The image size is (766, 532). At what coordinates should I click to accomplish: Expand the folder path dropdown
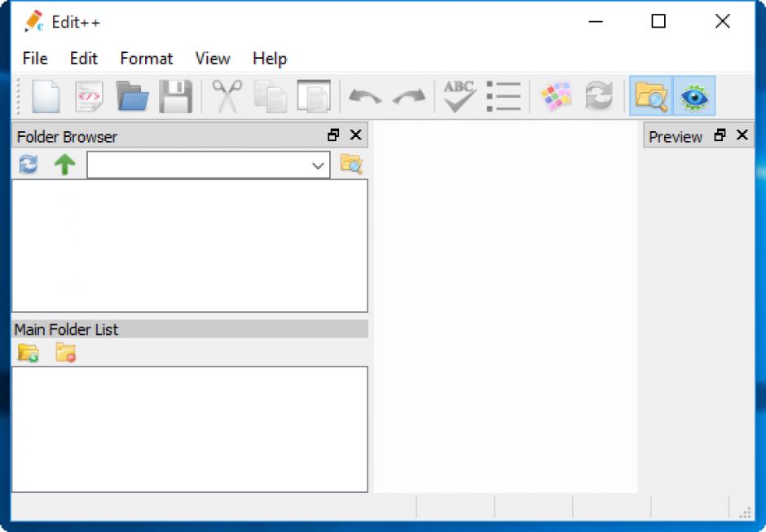pyautogui.click(x=318, y=165)
